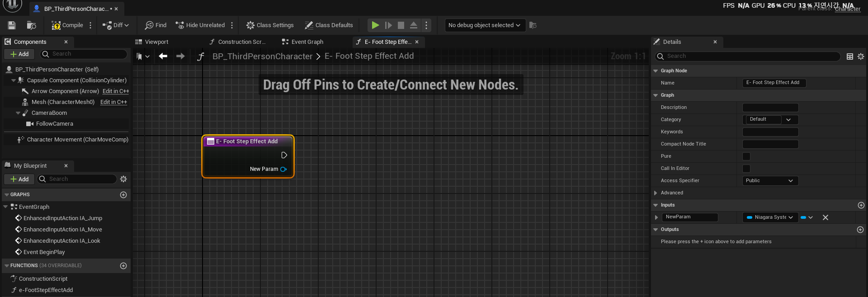Focus the My Blueprint search field

pyautogui.click(x=77, y=179)
